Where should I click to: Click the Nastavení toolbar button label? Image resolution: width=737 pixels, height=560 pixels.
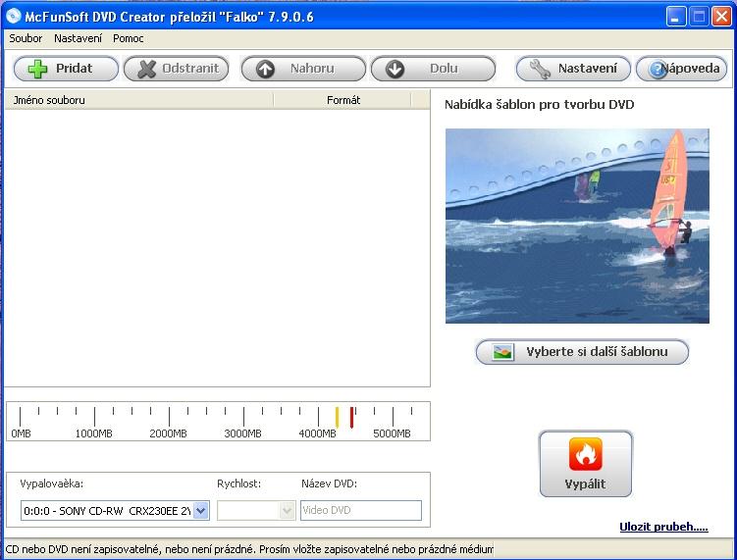[x=588, y=68]
